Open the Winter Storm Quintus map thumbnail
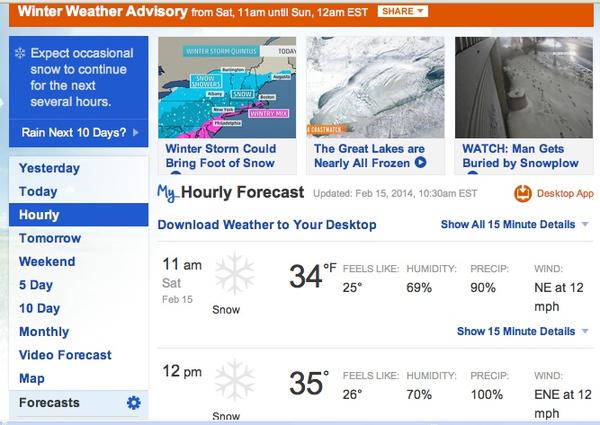Image resolution: width=600 pixels, height=425 pixels. [227, 87]
